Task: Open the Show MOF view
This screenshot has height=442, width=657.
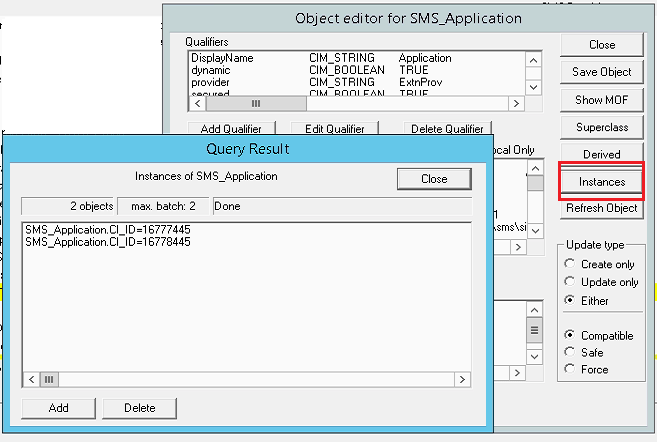Action: tap(601, 100)
